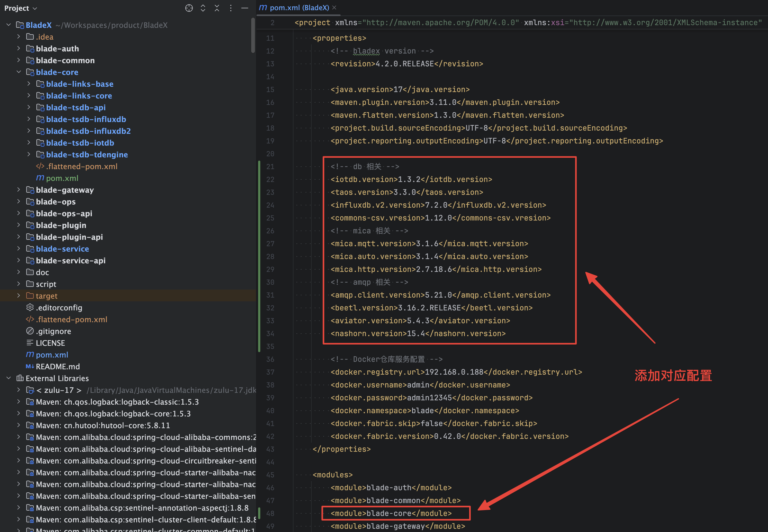Click the LICENSE text file icon
Image resolution: width=768 pixels, height=532 pixels.
click(x=30, y=343)
